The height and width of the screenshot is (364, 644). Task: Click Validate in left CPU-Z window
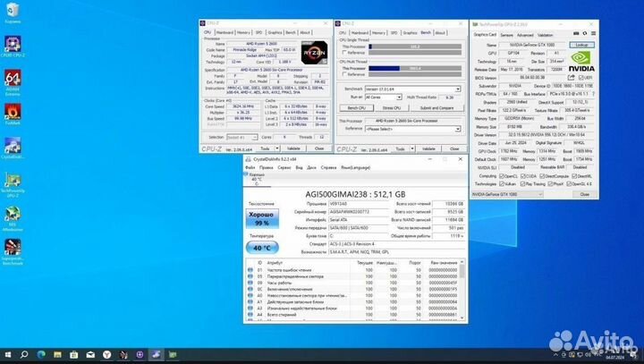tap(293, 148)
